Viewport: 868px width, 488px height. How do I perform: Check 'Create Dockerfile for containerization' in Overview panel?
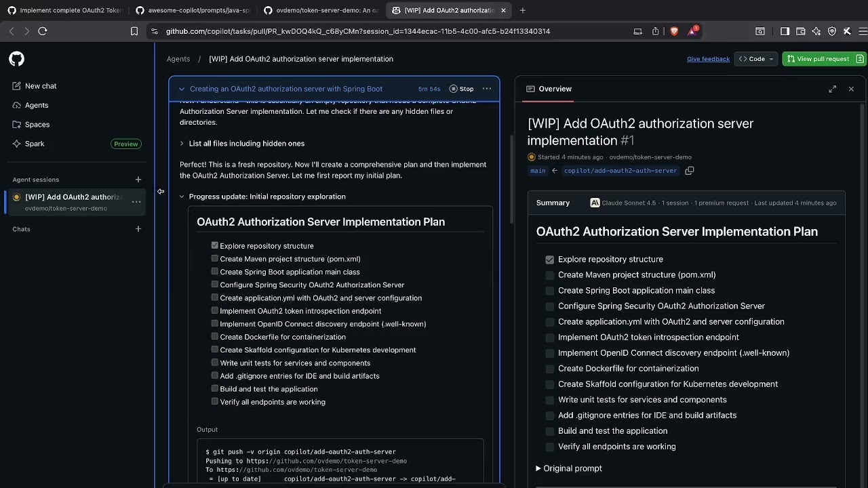[x=550, y=369]
